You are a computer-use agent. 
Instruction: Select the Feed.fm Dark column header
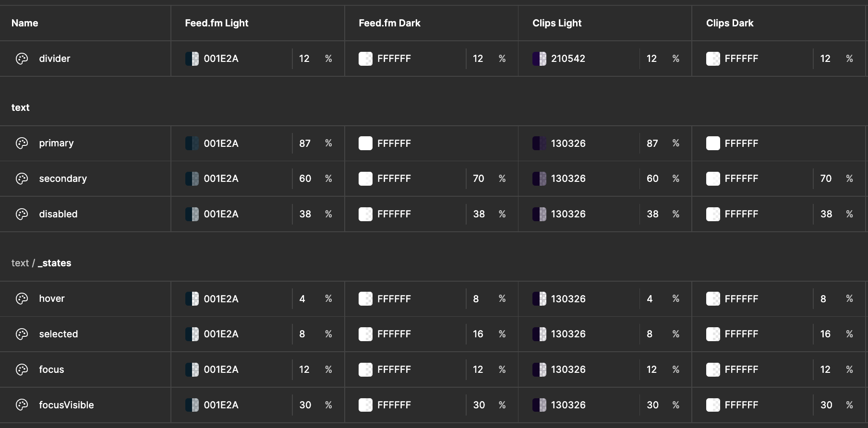pyautogui.click(x=389, y=23)
